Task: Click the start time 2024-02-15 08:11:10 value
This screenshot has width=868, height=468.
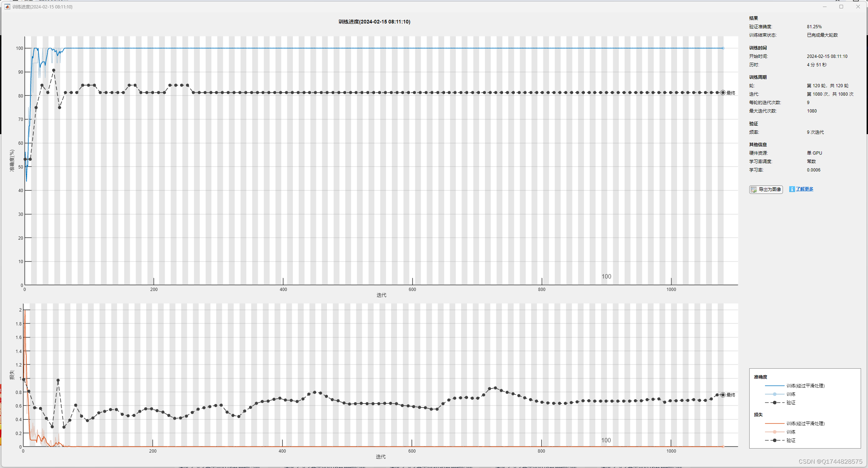Action: pos(827,56)
